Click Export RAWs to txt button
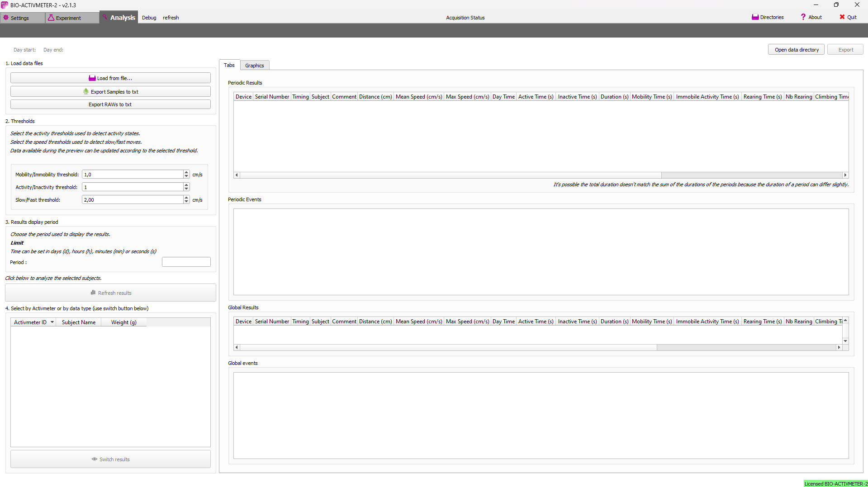The height and width of the screenshot is (487, 868). [x=110, y=104]
